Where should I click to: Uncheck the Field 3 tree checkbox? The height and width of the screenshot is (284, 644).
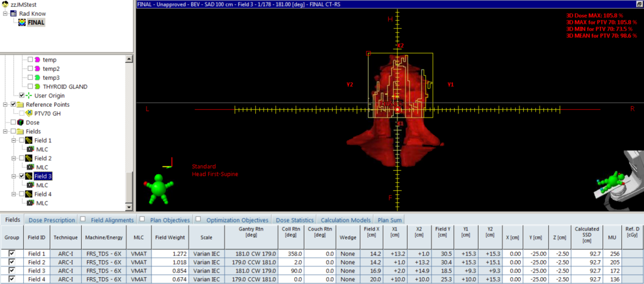(22, 177)
